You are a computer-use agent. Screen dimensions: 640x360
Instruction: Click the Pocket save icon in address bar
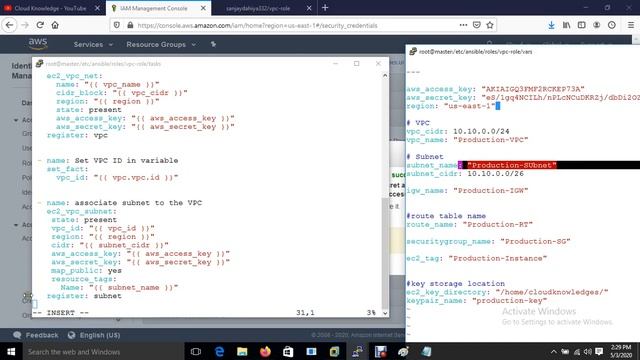tap(476, 25)
